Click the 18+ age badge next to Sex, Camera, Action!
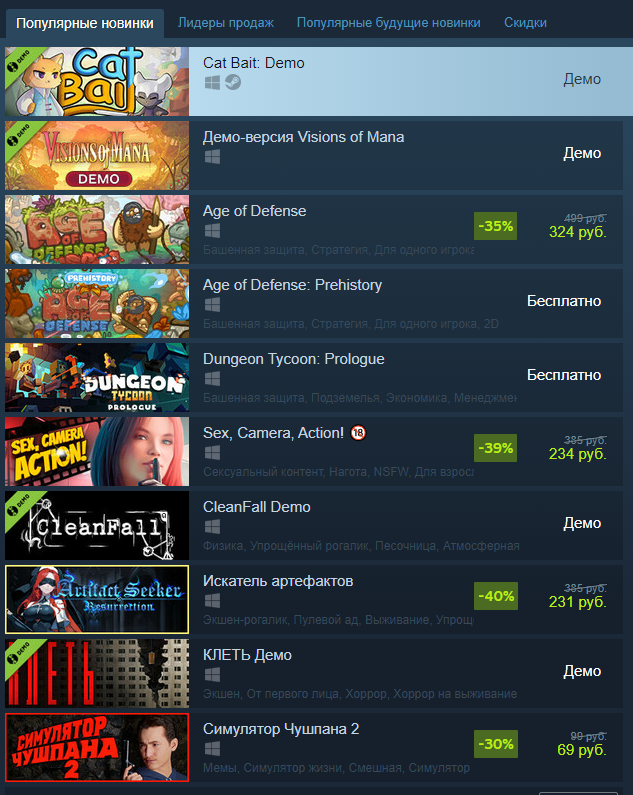Viewport: 633px width, 795px height. pyautogui.click(x=358, y=433)
